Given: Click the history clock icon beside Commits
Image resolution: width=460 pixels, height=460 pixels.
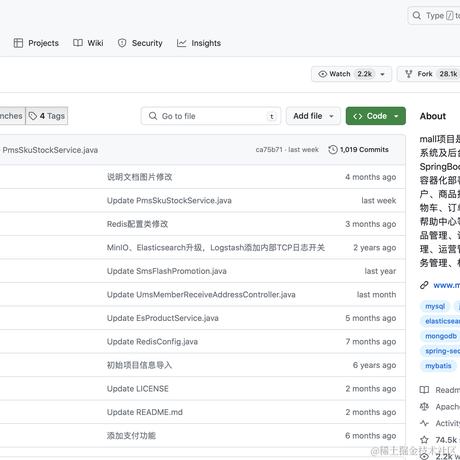Looking at the screenshot, I should [333, 150].
